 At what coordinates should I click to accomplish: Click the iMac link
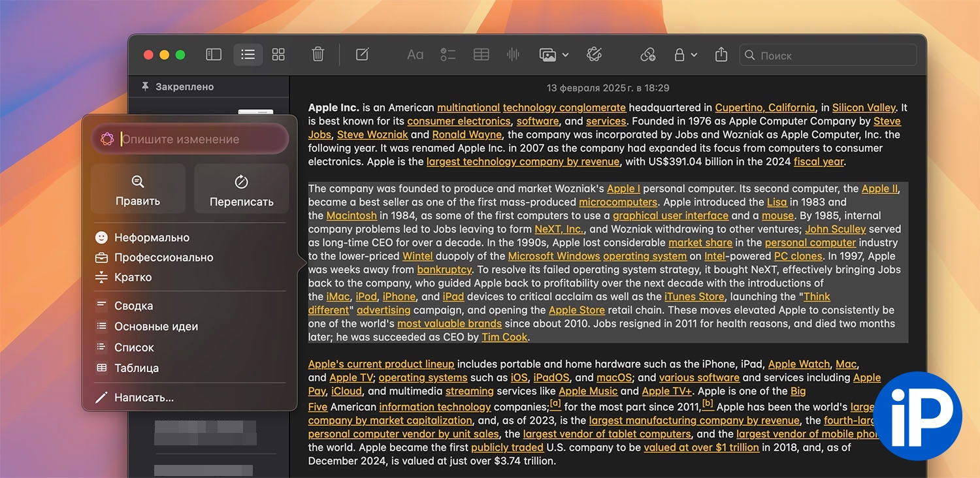[338, 296]
